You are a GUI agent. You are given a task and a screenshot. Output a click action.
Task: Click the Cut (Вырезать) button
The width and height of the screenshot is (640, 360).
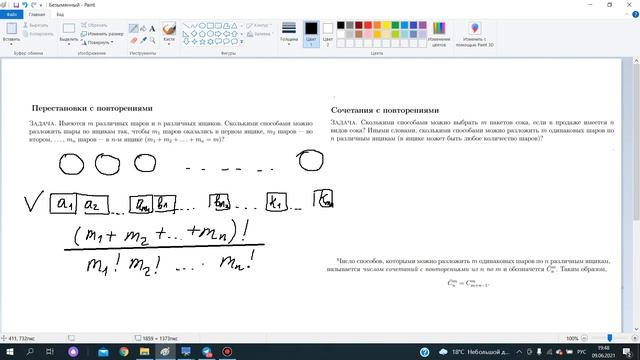(36, 25)
